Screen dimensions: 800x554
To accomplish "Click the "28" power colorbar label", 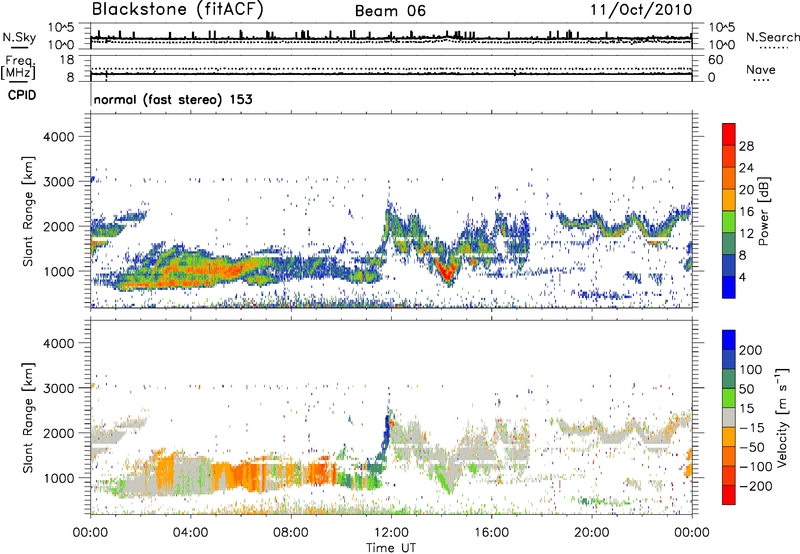I will (x=746, y=146).
